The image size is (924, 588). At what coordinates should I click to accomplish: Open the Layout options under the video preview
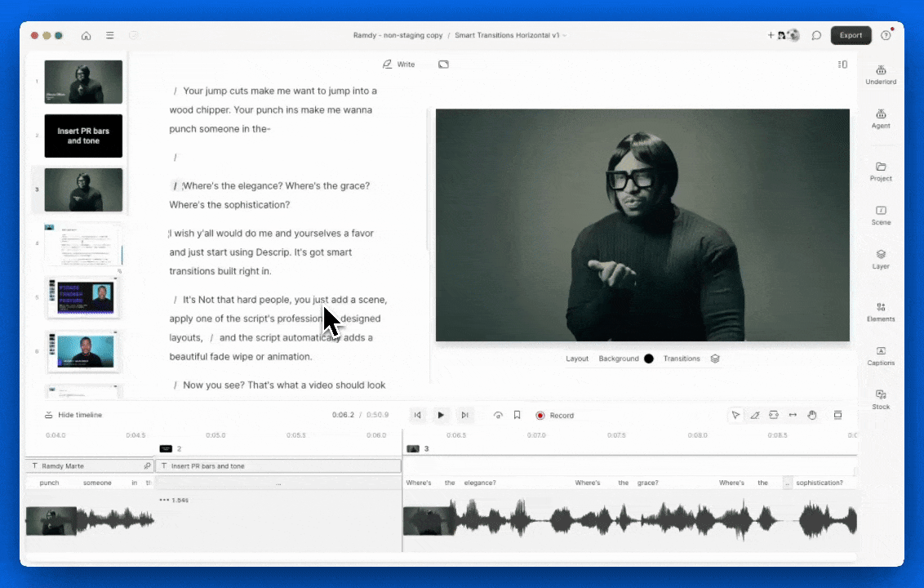tap(577, 359)
